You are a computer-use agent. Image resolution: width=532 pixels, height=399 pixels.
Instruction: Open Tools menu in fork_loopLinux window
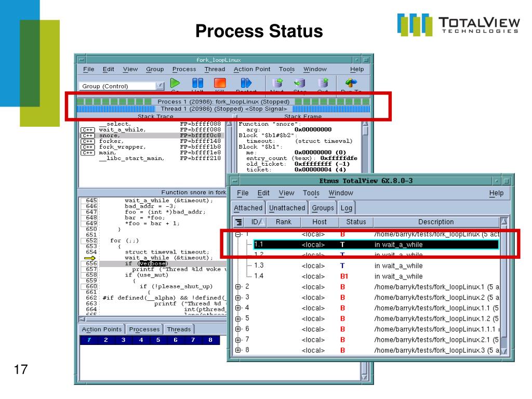tap(287, 69)
